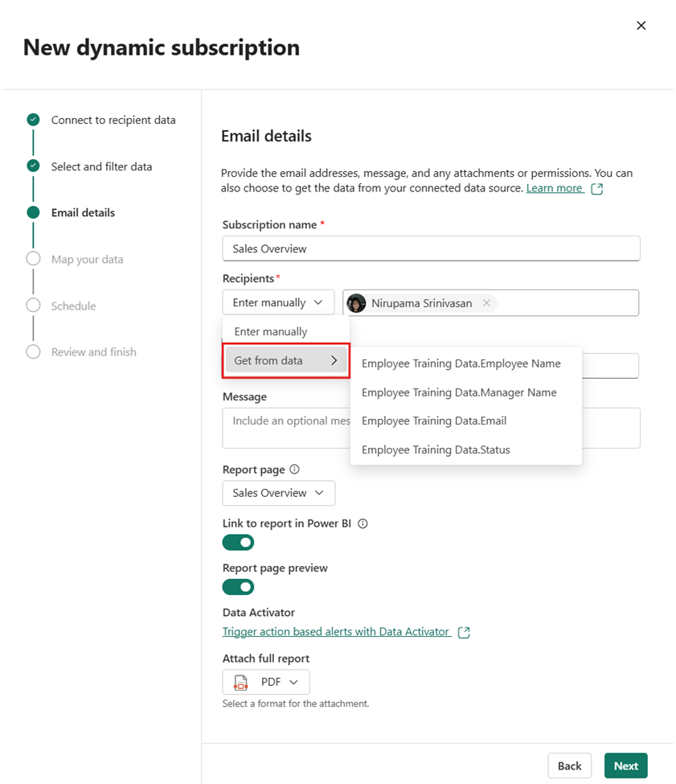
Task: Open Trigger action based alerts with Data Activator link
Action: click(336, 632)
